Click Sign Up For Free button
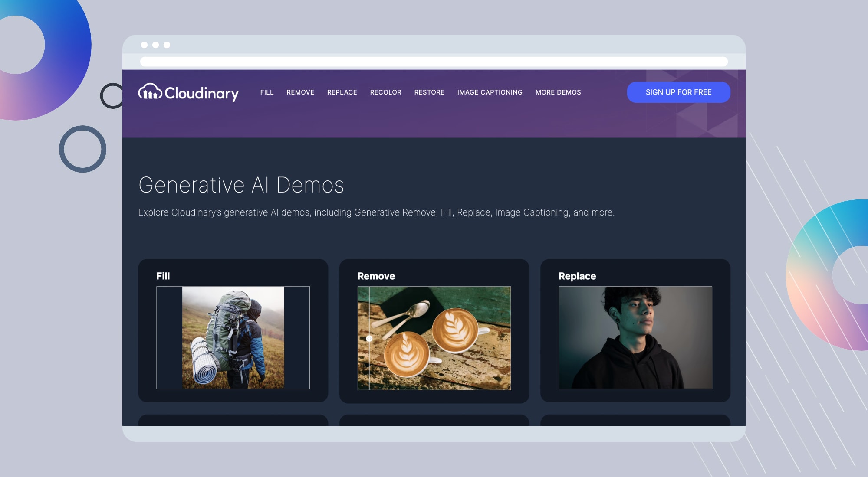The image size is (868, 477). click(x=678, y=91)
